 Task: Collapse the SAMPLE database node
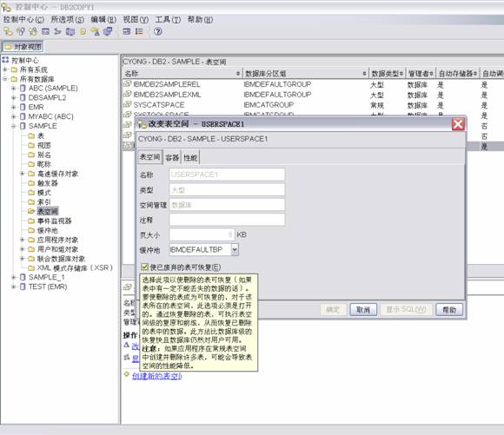(14, 126)
